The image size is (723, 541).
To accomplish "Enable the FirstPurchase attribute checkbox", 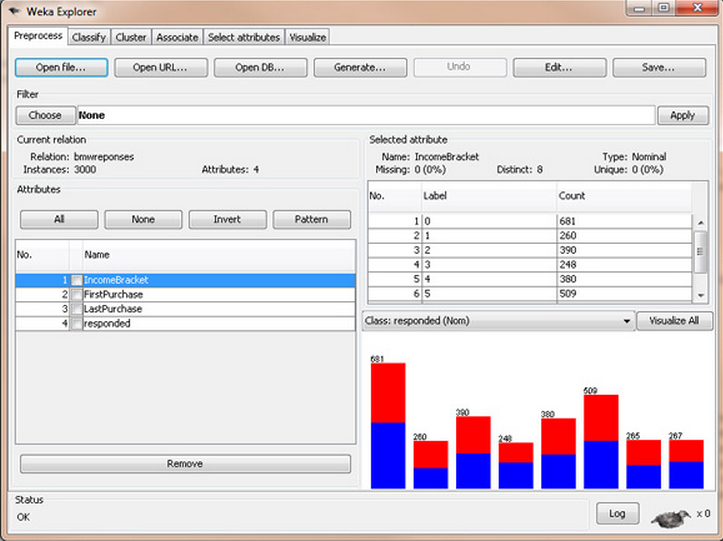I will pos(76,295).
